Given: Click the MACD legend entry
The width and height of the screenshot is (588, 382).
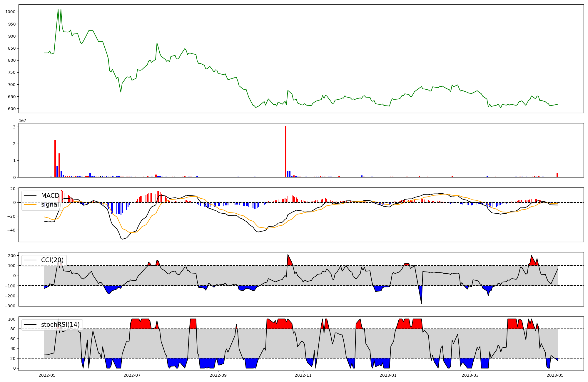Looking at the screenshot, I should pos(50,196).
